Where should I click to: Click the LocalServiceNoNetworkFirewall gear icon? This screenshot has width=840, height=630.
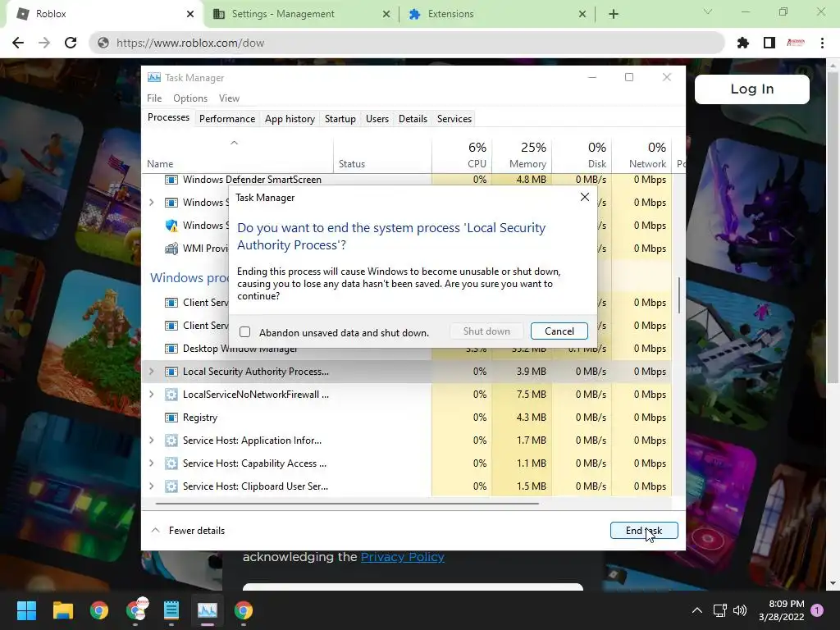(x=171, y=395)
